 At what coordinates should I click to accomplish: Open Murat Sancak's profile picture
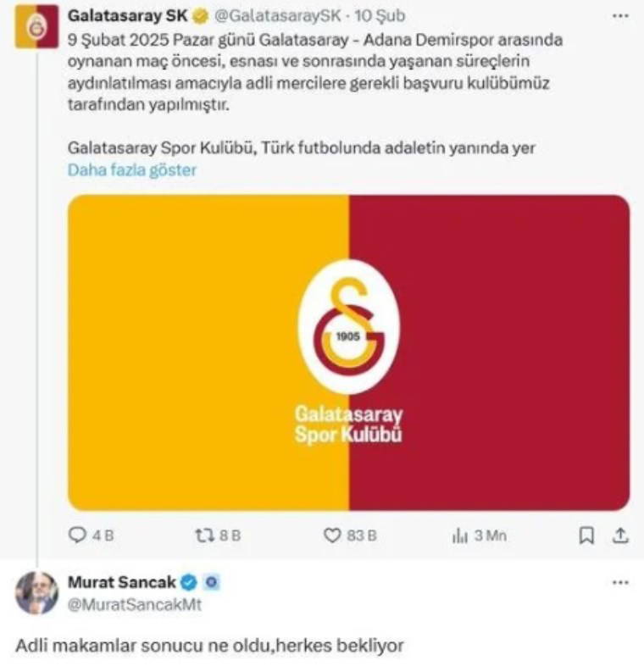pyautogui.click(x=36, y=592)
